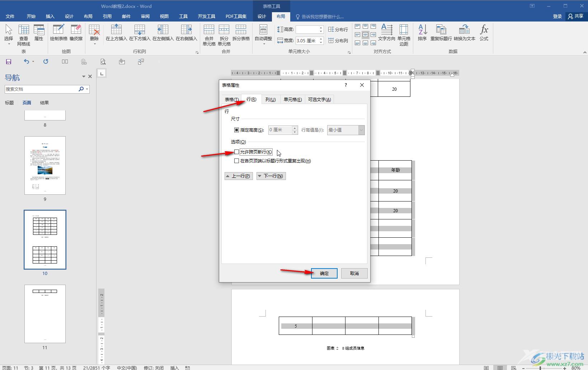Distribute columns evenly
Screen dimensions: 588x370
coord(338,41)
